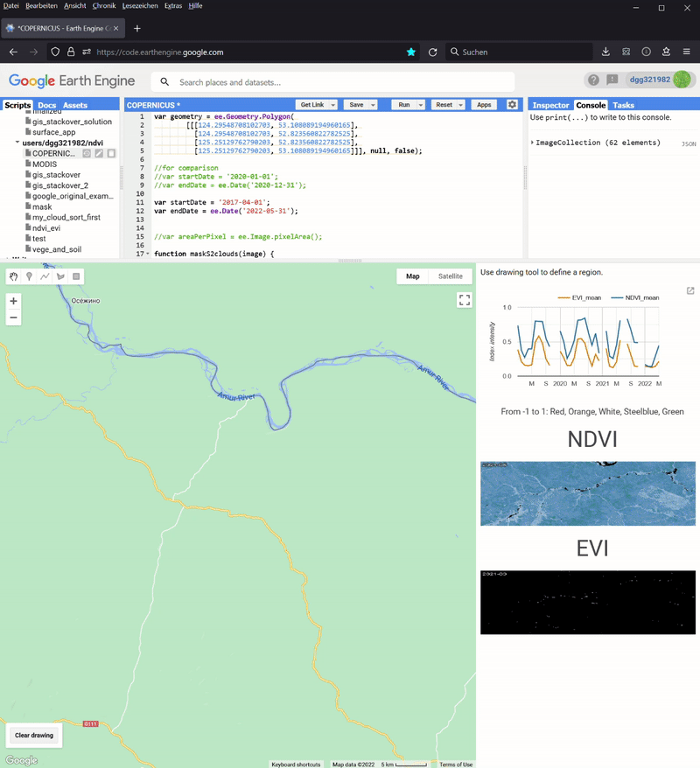
Task: Switch to the Inspector tab
Action: [x=550, y=105]
